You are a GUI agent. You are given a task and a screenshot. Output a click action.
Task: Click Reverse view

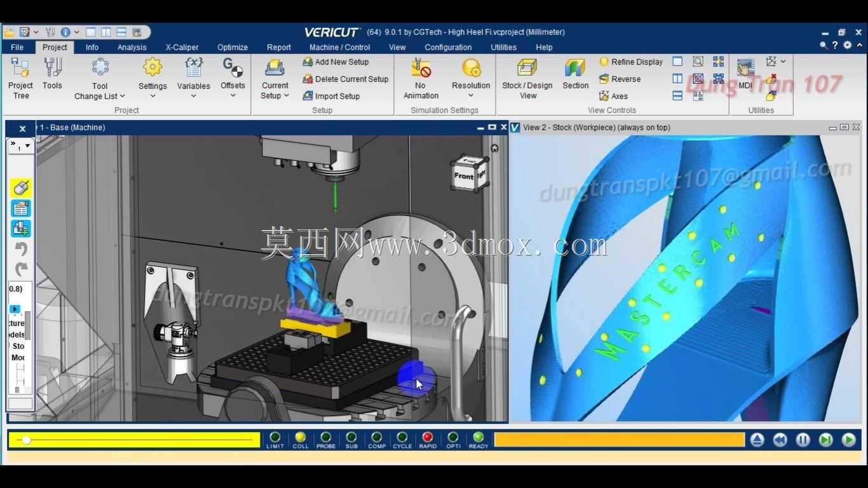[620, 79]
